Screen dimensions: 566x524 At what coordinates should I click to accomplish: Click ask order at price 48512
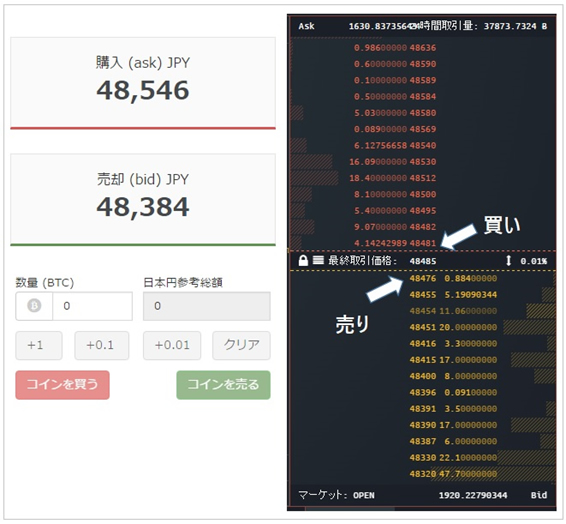pos(393,178)
